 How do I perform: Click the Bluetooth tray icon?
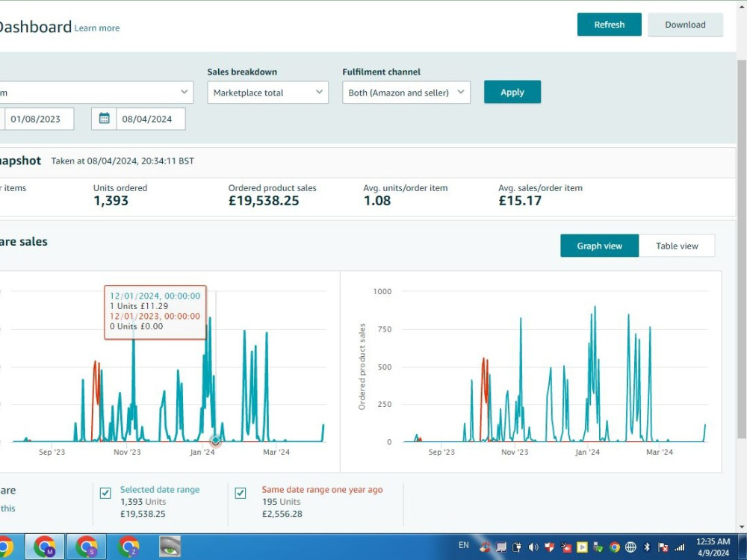click(x=647, y=547)
